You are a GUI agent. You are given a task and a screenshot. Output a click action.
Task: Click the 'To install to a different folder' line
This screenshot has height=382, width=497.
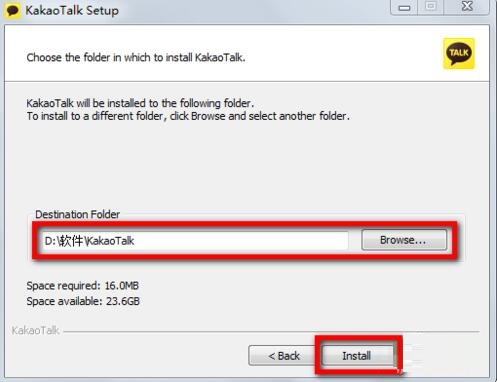(188, 116)
